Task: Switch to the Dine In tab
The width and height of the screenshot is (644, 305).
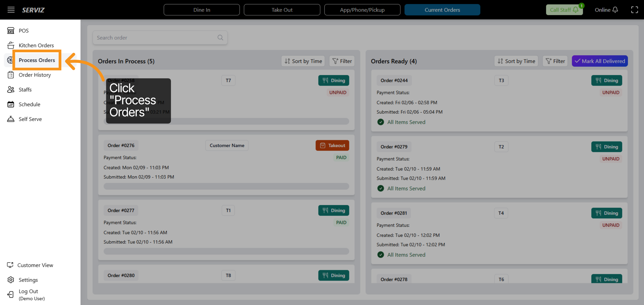Action: pyautogui.click(x=202, y=10)
